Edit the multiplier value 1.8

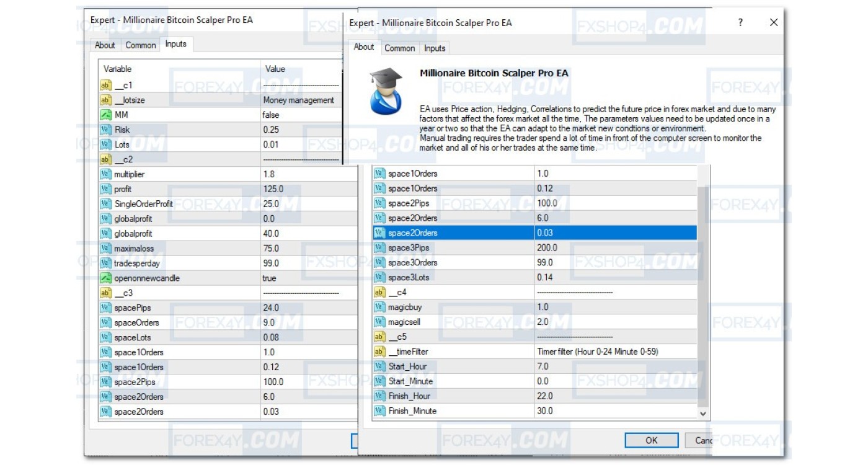tap(268, 174)
